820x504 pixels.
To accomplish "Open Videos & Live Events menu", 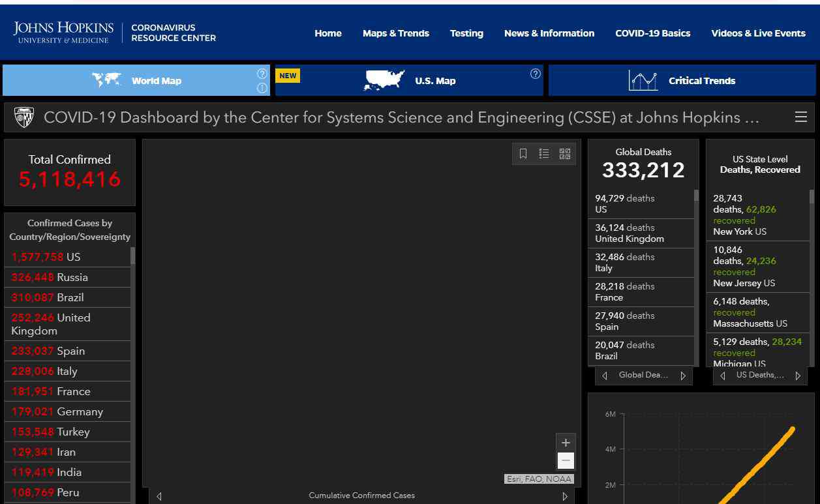I will [759, 33].
